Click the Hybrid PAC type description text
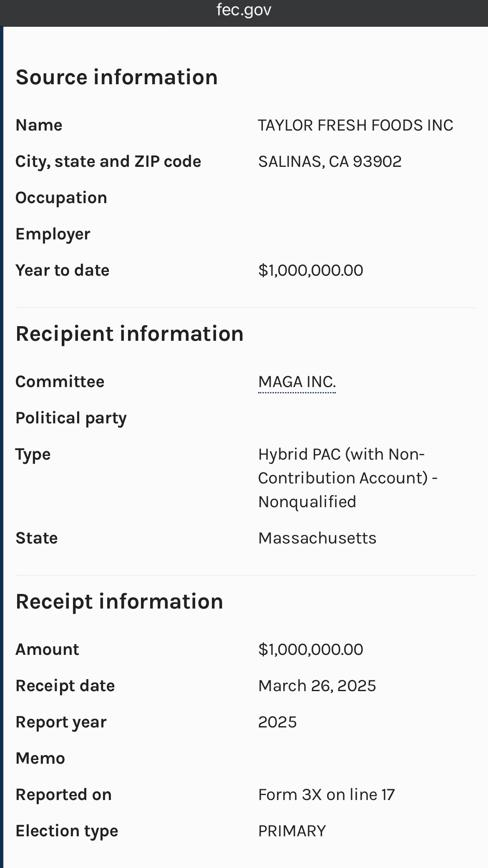Screen dimensions: 488x868 [x=348, y=478]
